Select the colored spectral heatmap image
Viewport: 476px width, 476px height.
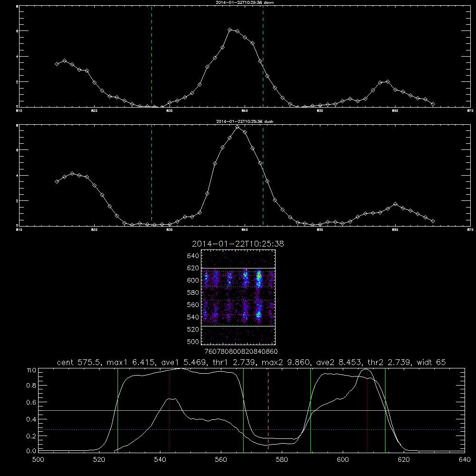(x=238, y=297)
